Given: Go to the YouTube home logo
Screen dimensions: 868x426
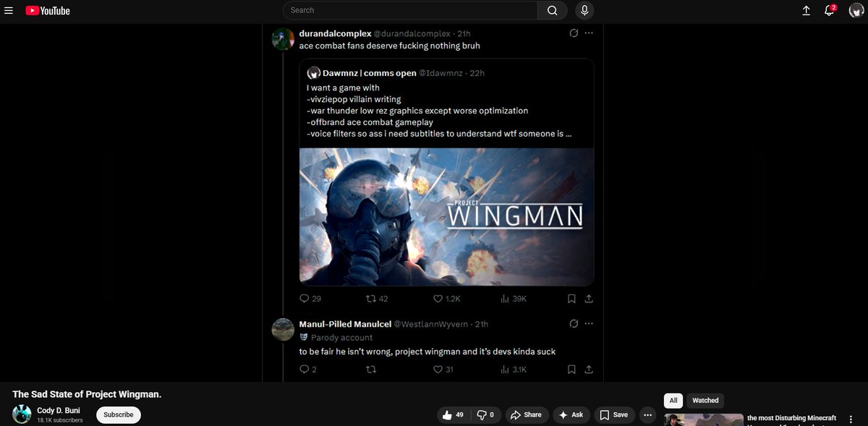Looking at the screenshot, I should [x=48, y=10].
